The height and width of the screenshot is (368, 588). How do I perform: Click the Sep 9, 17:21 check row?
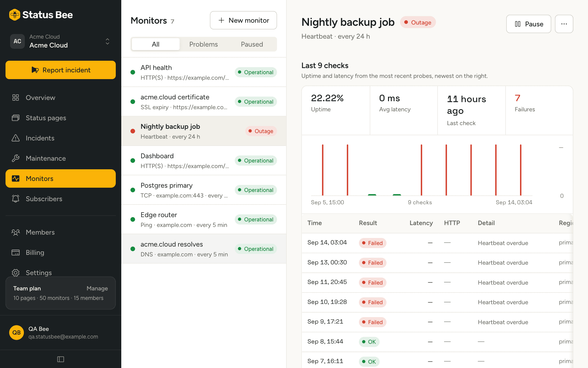tap(437, 322)
